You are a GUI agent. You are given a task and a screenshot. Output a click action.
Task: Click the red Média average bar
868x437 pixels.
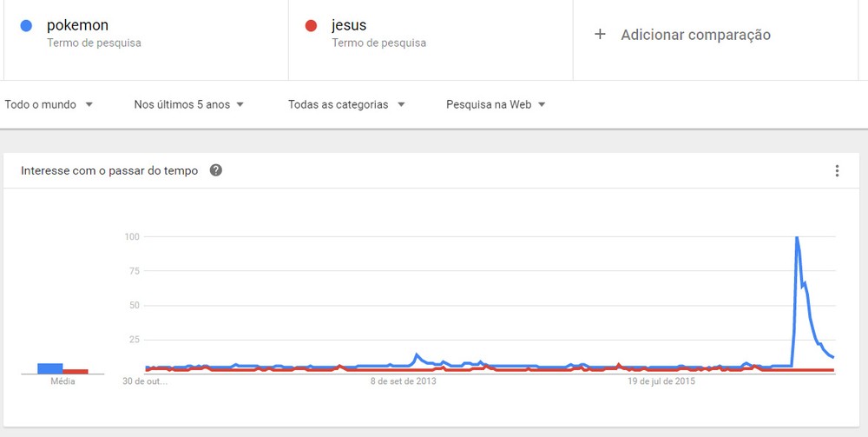[75, 371]
